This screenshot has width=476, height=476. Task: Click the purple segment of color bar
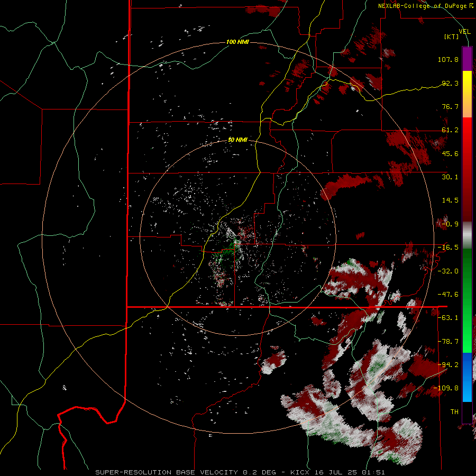tap(467, 59)
